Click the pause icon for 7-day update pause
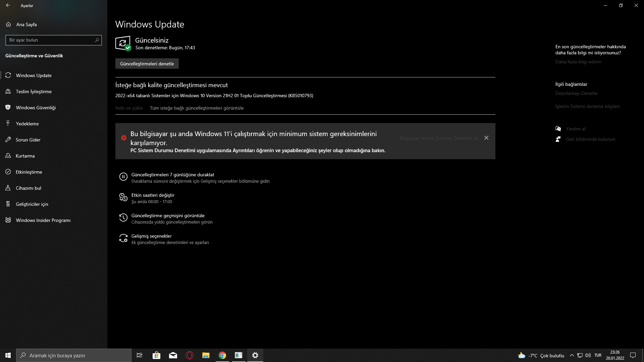Viewport: 644px width, 362px height. point(123,177)
